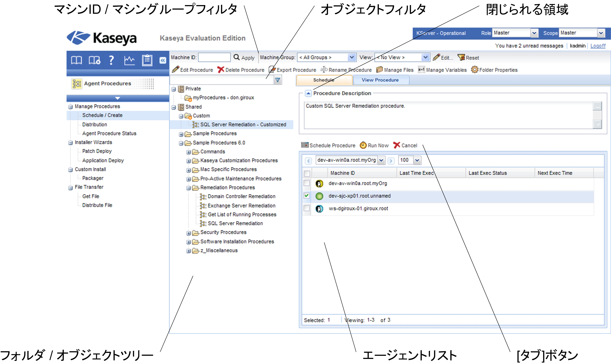This screenshot has width=611, height=364.
Task: Open Packager menu item
Action: click(x=93, y=178)
